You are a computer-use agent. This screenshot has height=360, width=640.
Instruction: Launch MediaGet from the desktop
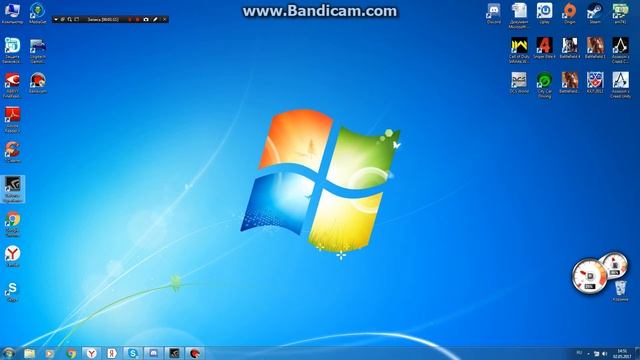[x=38, y=13]
